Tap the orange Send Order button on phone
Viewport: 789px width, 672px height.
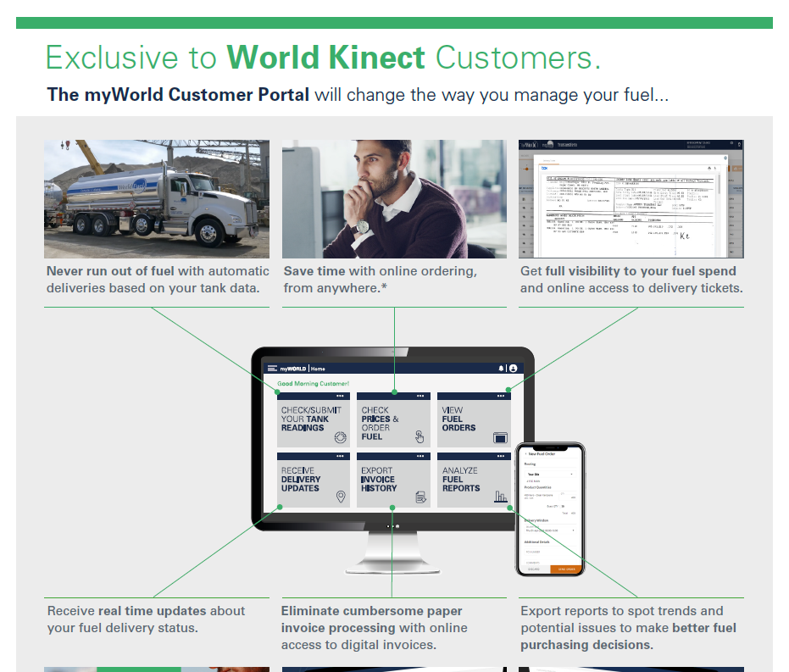point(566,569)
